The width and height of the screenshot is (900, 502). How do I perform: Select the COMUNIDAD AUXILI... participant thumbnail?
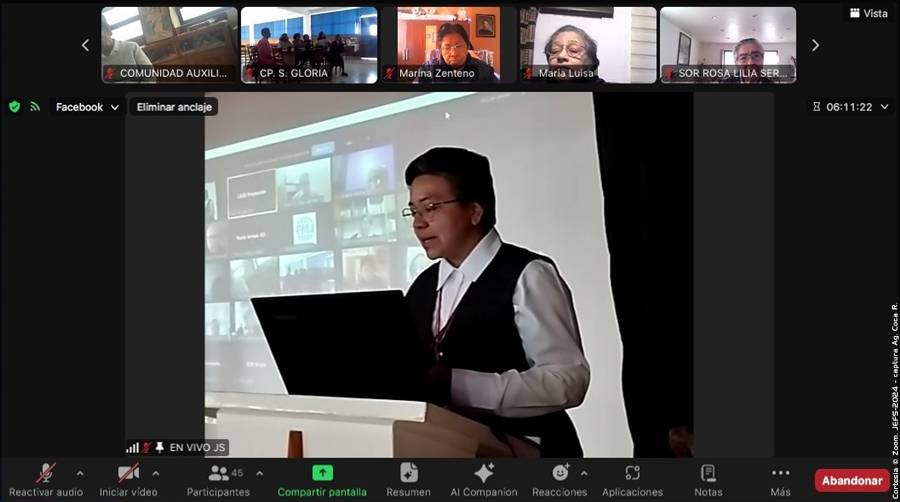click(x=169, y=45)
